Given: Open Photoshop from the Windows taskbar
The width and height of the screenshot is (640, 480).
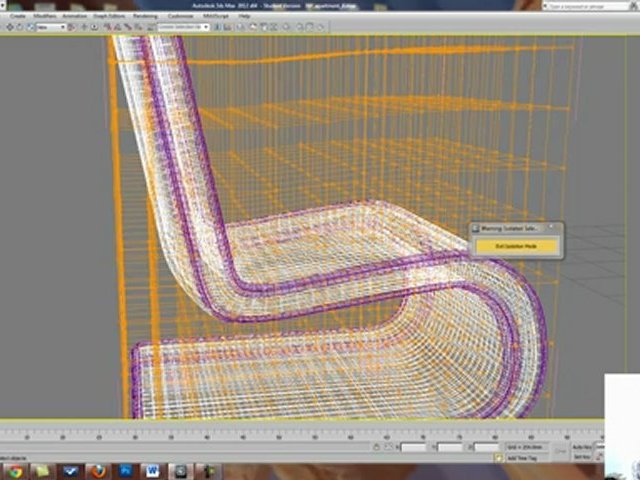Looking at the screenshot, I should pyautogui.click(x=125, y=471).
